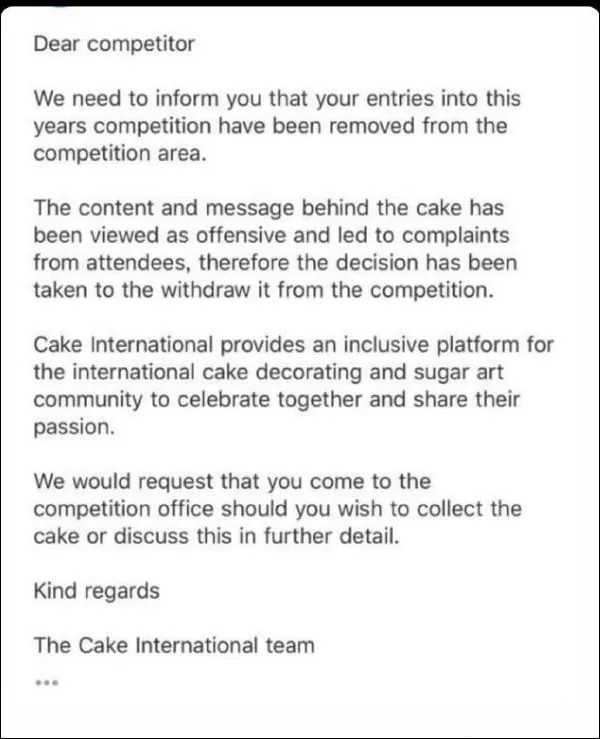Expand the trimmed content three-dots icon
Image resolution: width=600 pixels, height=739 pixels.
47,682
